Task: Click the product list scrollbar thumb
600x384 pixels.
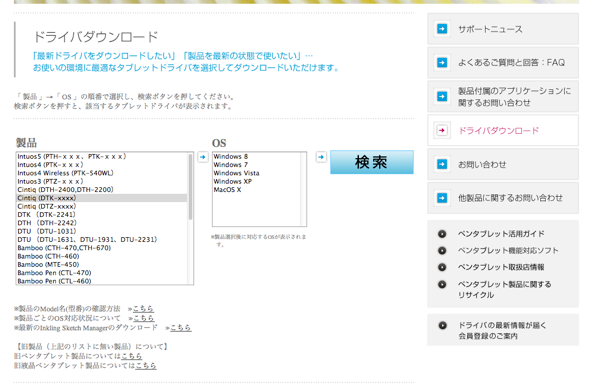Action: [x=191, y=187]
